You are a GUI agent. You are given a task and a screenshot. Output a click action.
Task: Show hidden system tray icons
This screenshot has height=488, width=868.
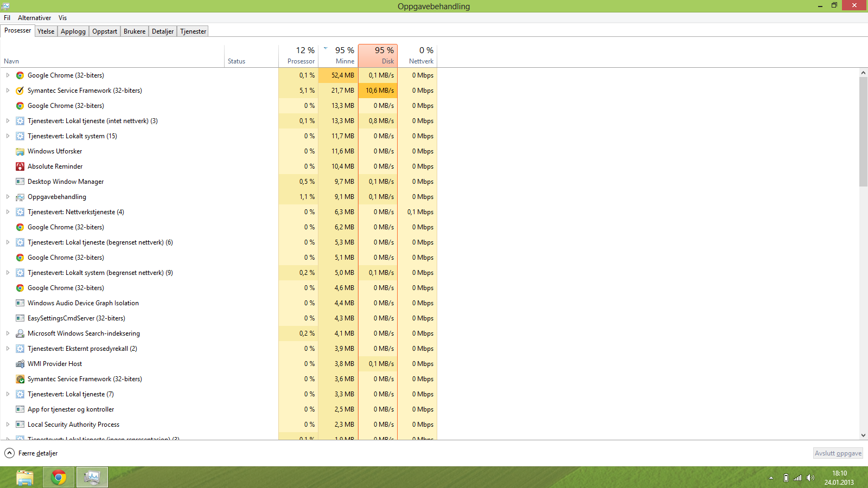pyautogui.click(x=771, y=478)
